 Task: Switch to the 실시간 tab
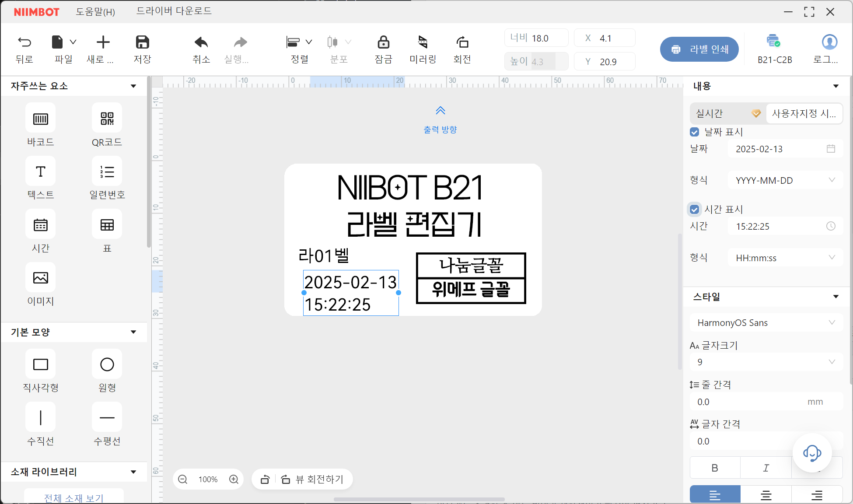pos(727,113)
